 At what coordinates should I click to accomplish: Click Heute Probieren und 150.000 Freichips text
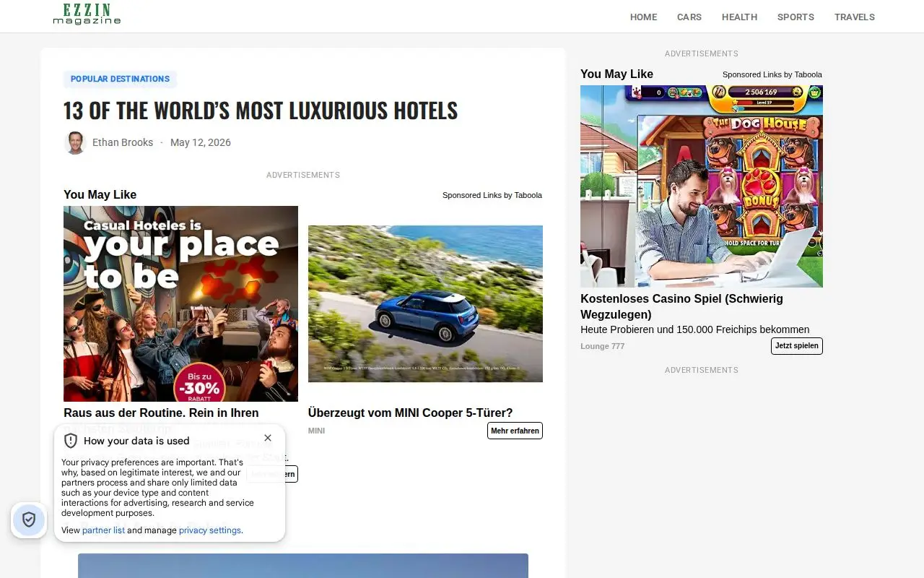pos(695,329)
